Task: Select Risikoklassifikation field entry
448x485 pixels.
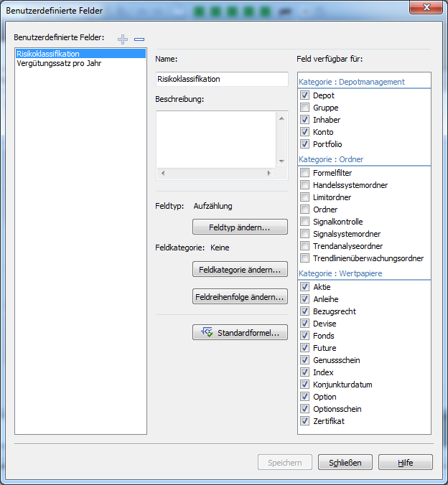Action: coord(47,54)
